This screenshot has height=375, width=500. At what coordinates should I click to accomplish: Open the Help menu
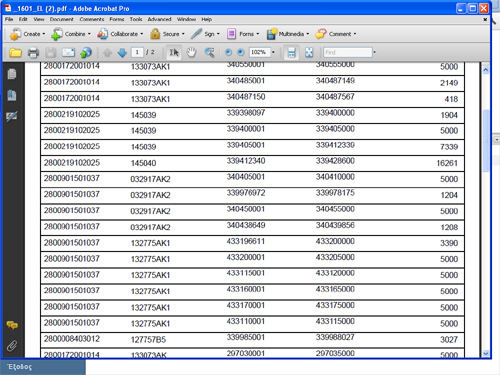(207, 19)
